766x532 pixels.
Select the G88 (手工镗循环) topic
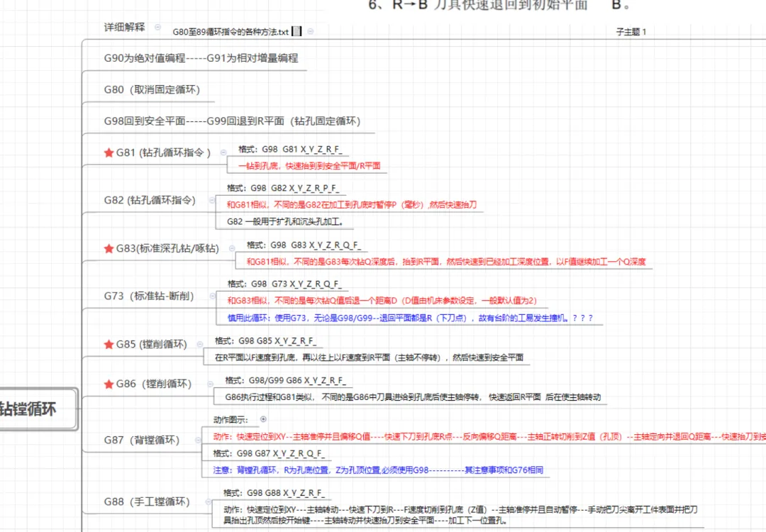147,501
